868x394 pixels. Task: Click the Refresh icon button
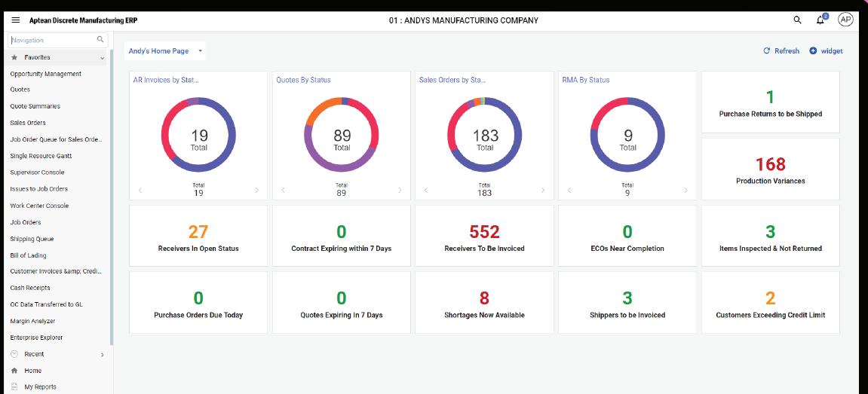(x=767, y=51)
